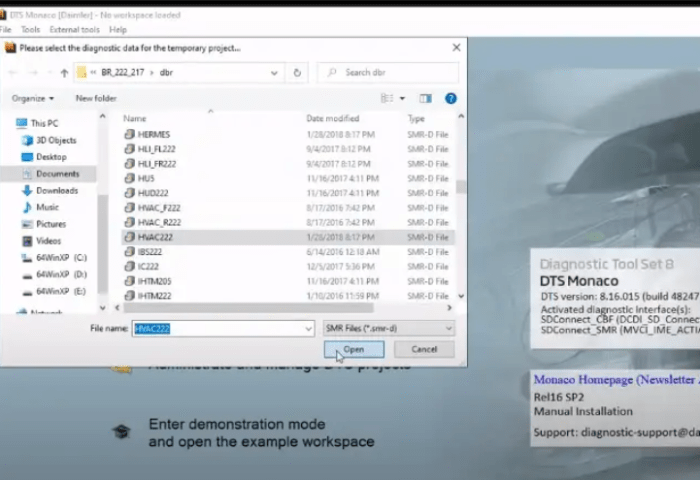Select the HLI_FR222 file icon
This screenshot has width=700, height=480.
click(129, 164)
